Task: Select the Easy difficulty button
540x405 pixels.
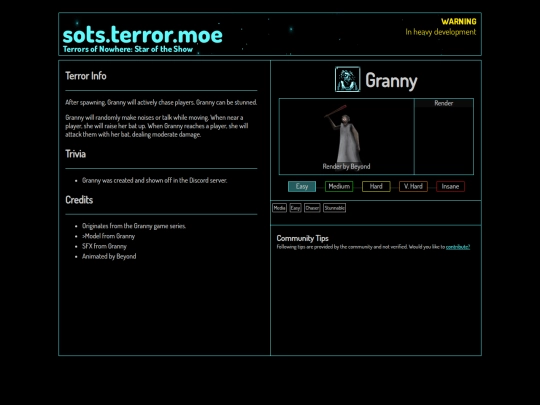Action: (302, 186)
